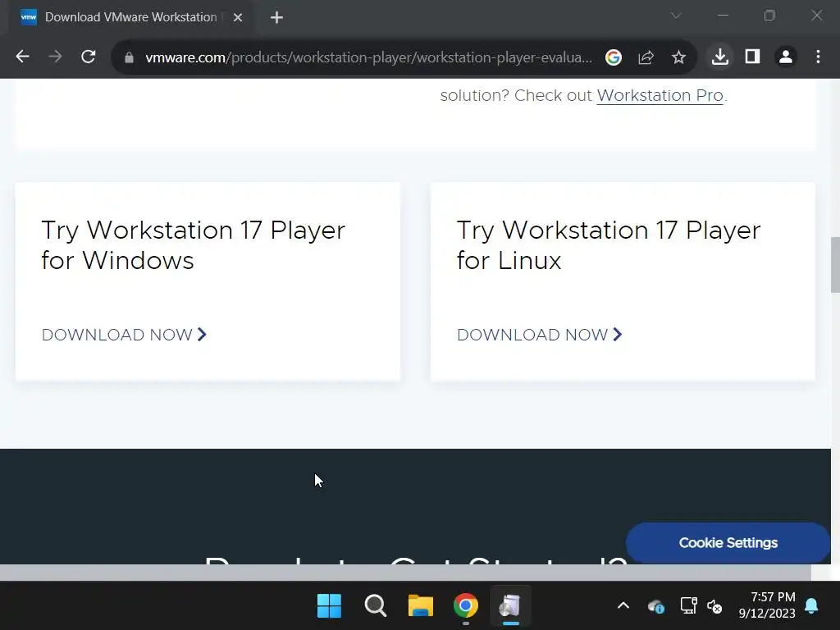Open Chrome three-dot menu
840x630 pixels.
(818, 57)
